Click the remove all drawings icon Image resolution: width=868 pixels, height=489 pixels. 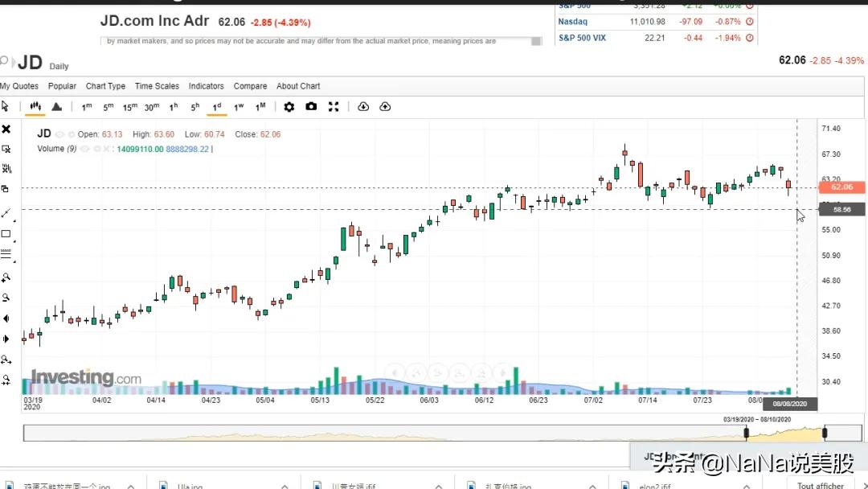(x=6, y=168)
